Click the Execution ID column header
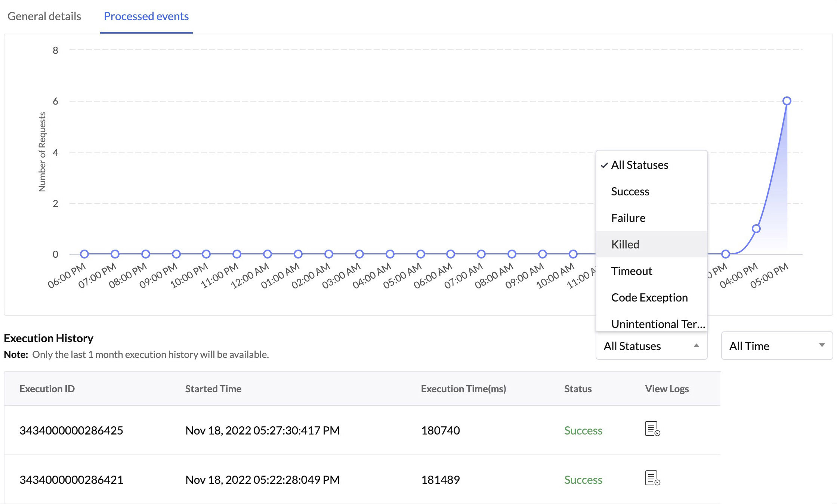The image size is (837, 504). pyautogui.click(x=47, y=389)
